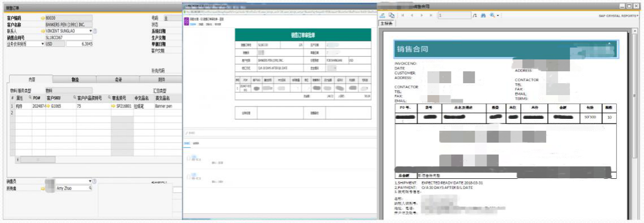Screen dimensions: 644x223
Task: Go to previous page in report viewer
Action: [411, 15]
